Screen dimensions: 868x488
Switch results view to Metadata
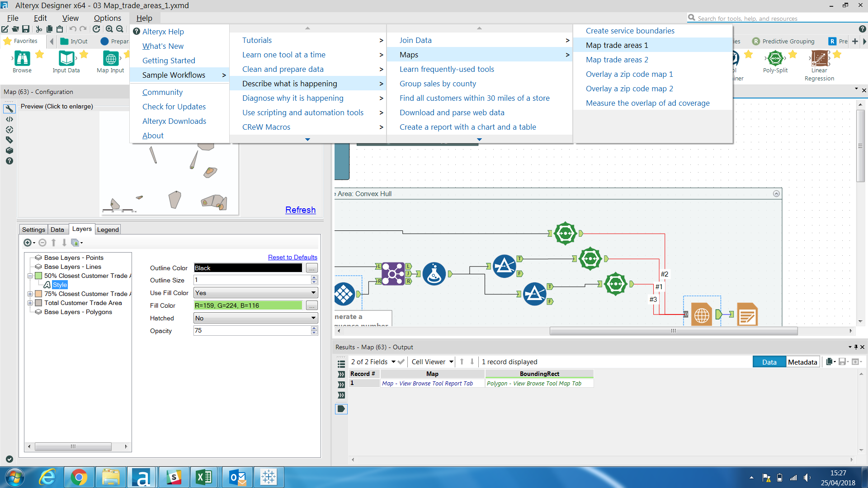(x=802, y=361)
